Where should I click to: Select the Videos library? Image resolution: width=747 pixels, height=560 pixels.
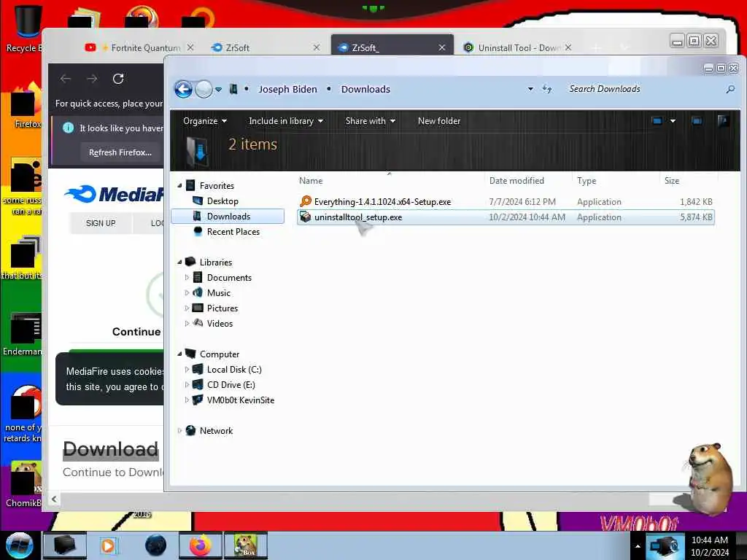tap(220, 323)
